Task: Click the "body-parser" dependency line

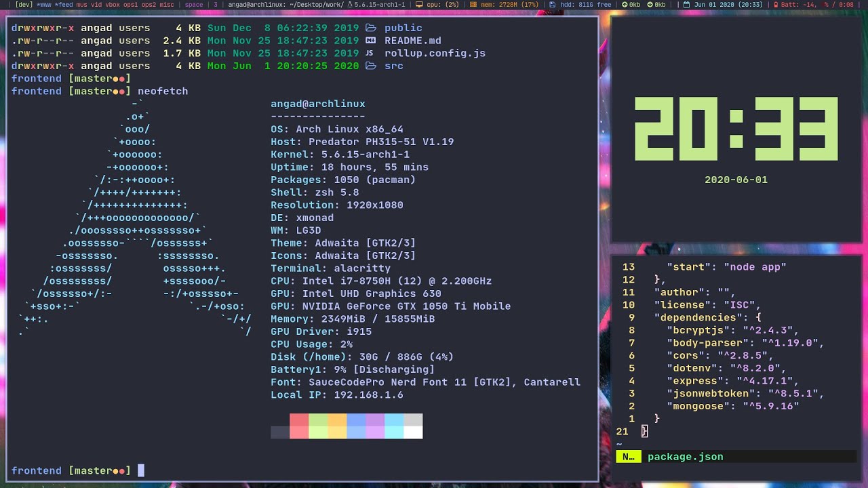Action: 745,343
